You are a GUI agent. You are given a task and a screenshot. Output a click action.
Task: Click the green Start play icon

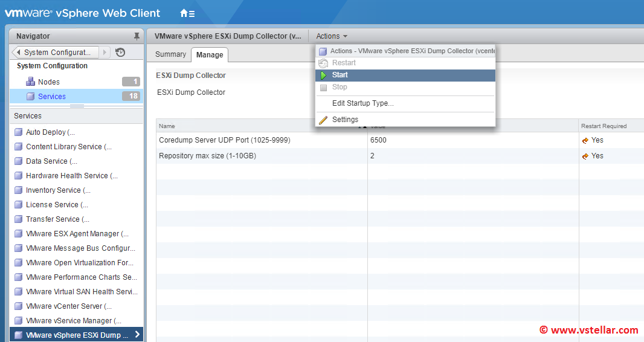coord(323,75)
